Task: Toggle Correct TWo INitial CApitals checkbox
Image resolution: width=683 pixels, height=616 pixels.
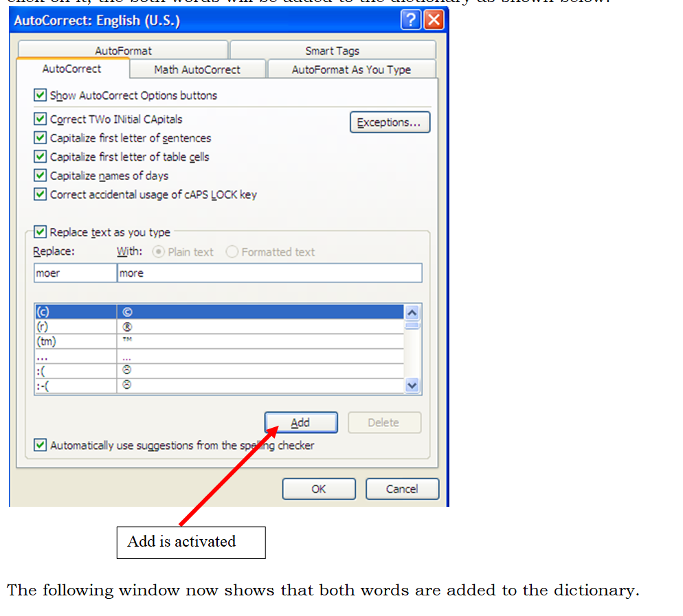Action: point(41,119)
